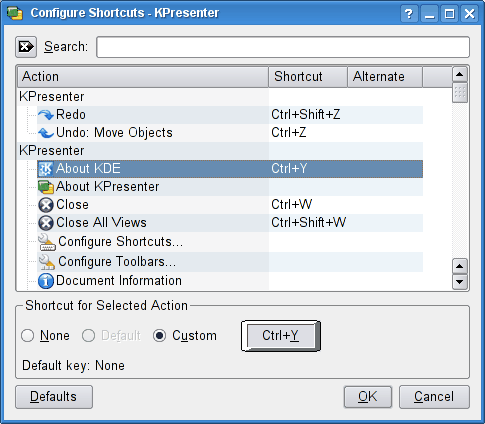
Task: Click the Alternate column header
Action: point(385,77)
